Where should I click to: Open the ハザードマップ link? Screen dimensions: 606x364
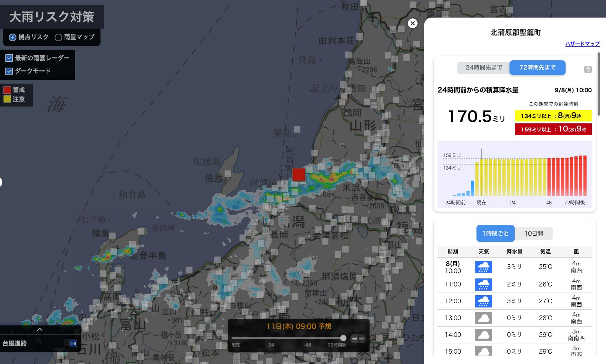(x=582, y=44)
